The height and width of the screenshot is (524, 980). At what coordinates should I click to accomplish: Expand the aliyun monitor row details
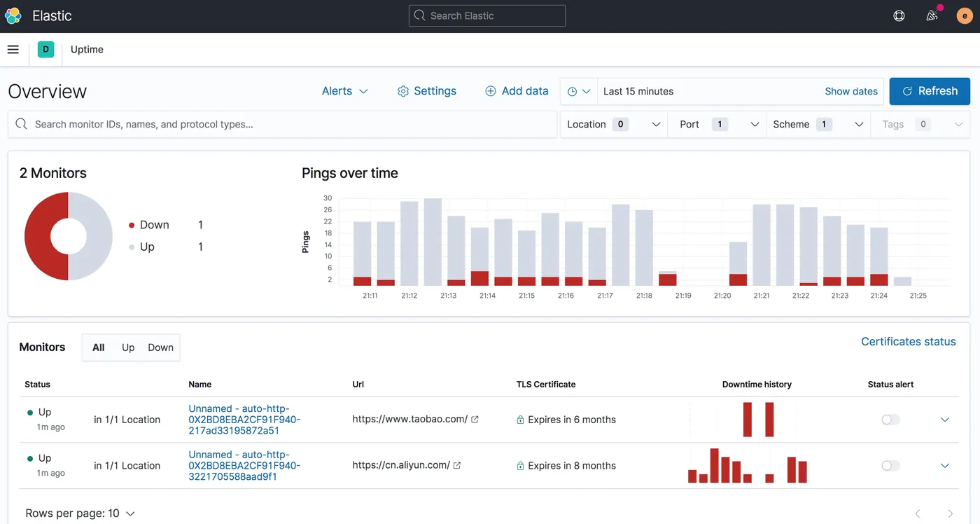[x=945, y=466]
